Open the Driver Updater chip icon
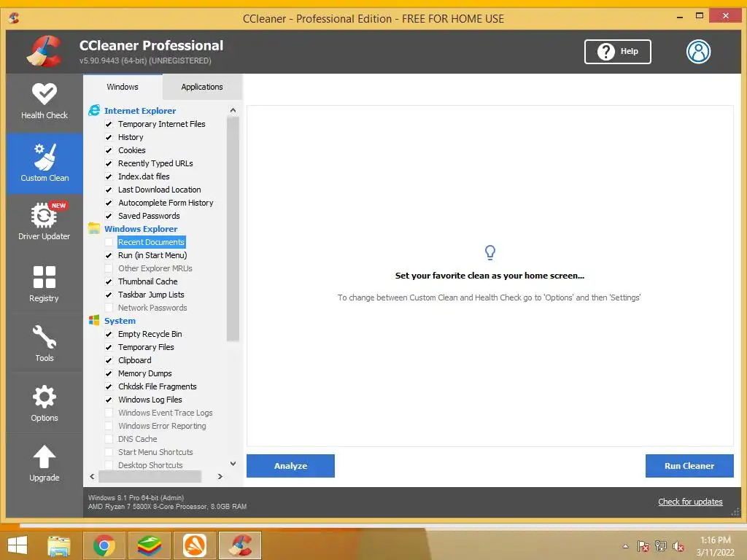Image resolution: width=747 pixels, height=560 pixels. point(44,215)
